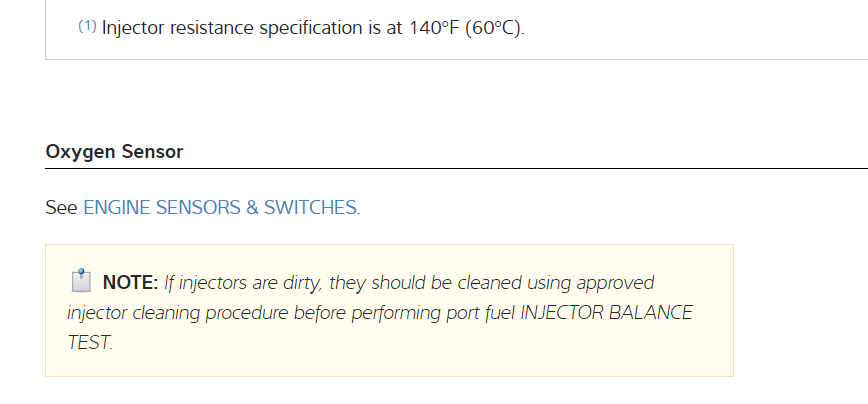Click the word Injector in the footnote
Viewport: 868px width, 404px height.
coord(135,28)
